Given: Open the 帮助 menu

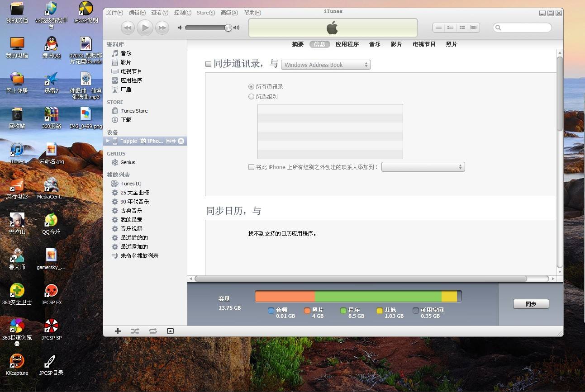Looking at the screenshot, I should (x=252, y=13).
